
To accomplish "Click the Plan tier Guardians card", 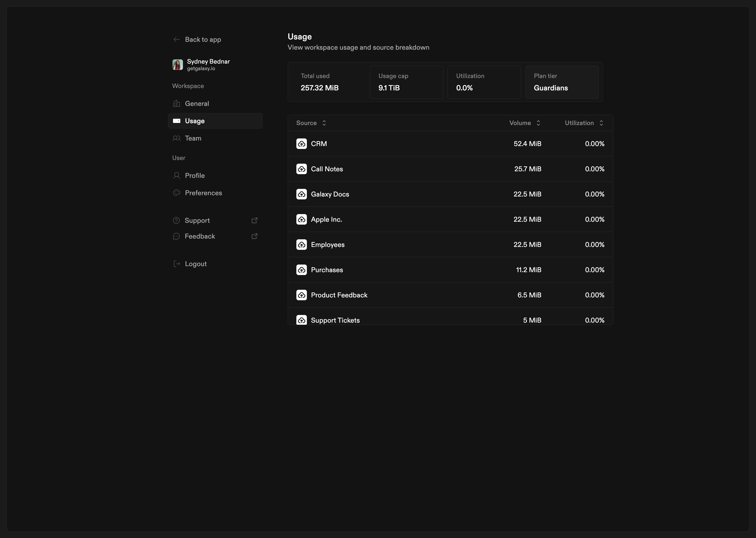I will tap(561, 82).
